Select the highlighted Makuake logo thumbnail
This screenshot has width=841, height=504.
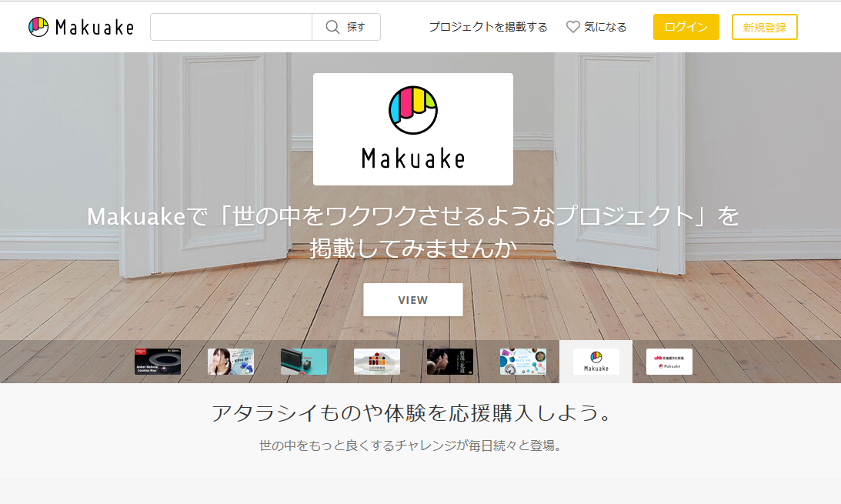596,362
